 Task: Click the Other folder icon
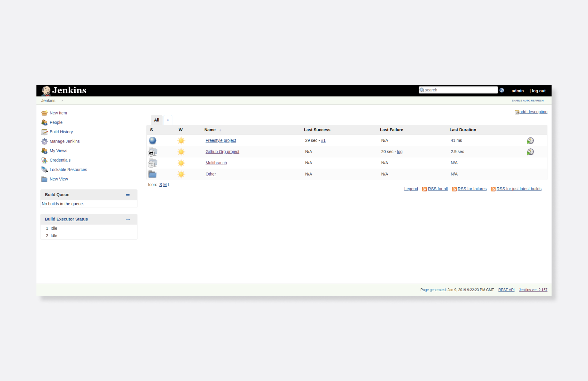click(x=152, y=174)
